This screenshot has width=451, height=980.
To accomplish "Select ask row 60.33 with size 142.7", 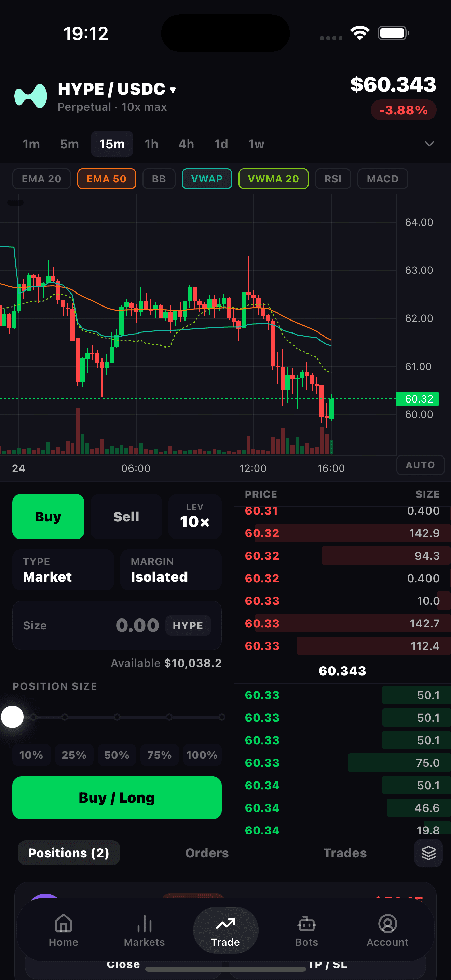I will point(342,623).
